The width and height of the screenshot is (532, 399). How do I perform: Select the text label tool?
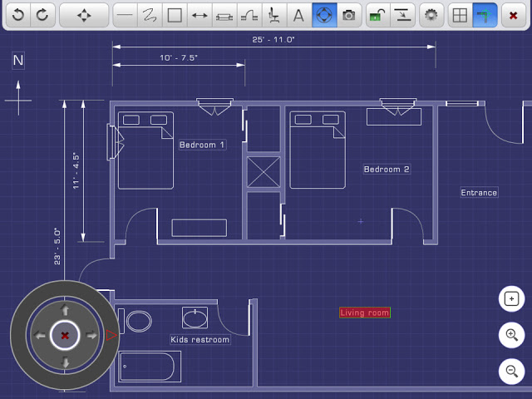coord(299,15)
